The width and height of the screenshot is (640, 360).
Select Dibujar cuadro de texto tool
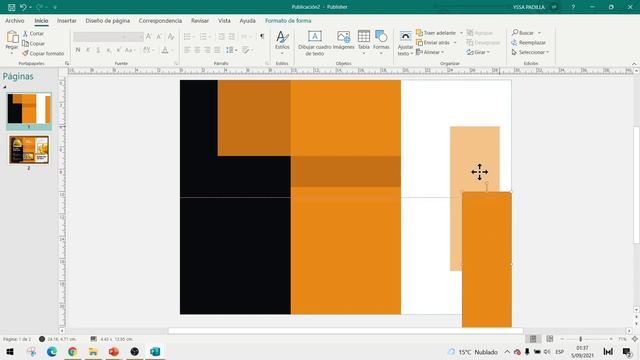tap(314, 43)
